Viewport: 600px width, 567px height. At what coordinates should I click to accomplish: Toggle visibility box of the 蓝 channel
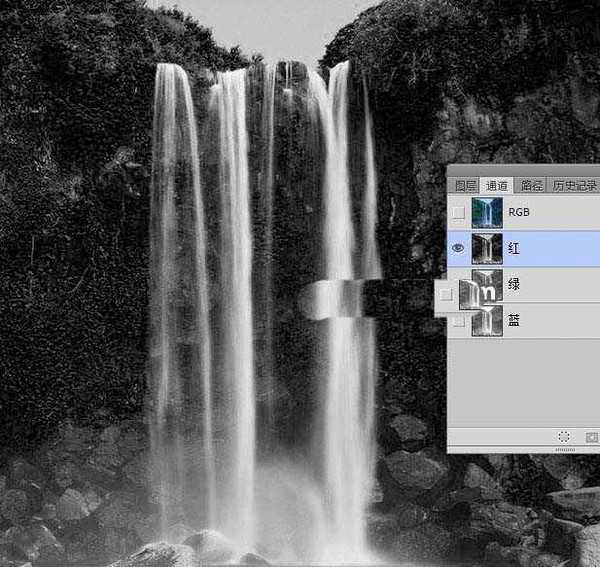point(458,321)
